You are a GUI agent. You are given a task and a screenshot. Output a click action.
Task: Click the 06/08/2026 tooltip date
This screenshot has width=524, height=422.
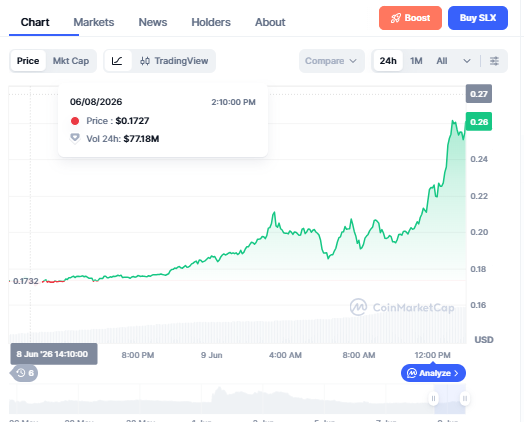[x=96, y=102]
